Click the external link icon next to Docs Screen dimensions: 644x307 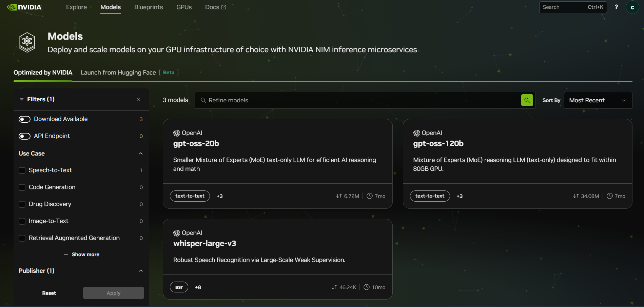coord(224,7)
